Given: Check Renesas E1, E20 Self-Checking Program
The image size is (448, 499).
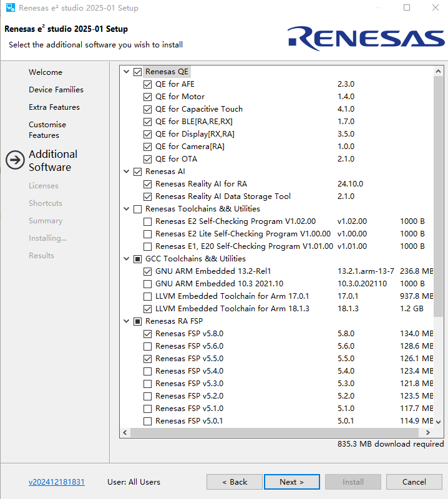Looking at the screenshot, I should click(x=147, y=246).
